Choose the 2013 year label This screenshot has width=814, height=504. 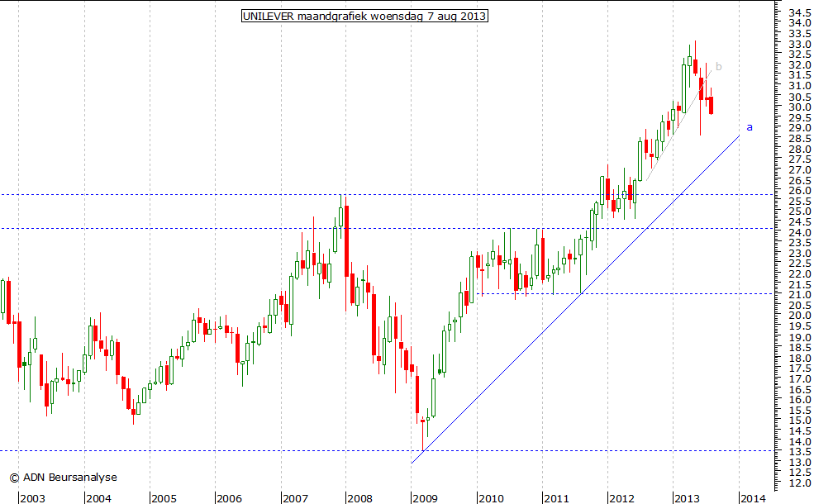[x=688, y=498]
